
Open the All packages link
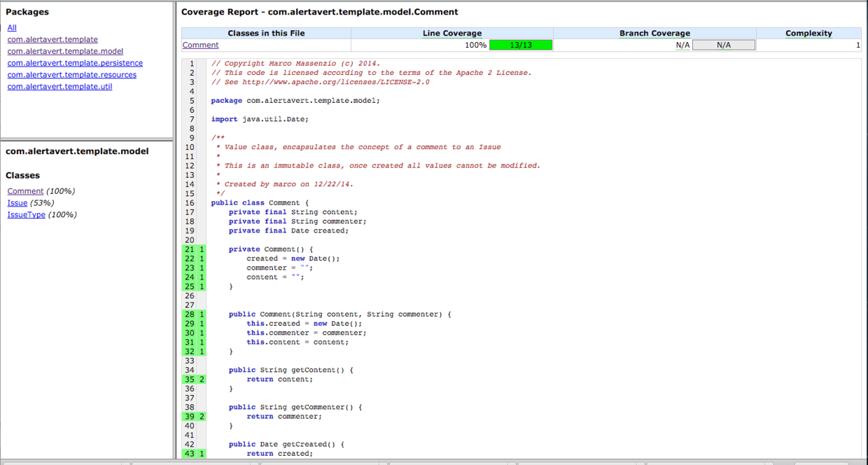click(x=12, y=28)
